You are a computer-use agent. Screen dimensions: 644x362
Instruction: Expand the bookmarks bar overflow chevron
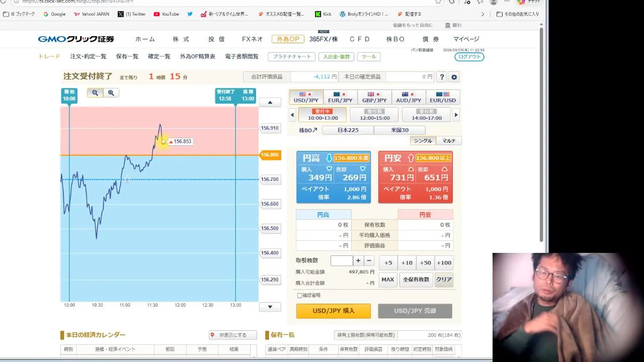482,14
